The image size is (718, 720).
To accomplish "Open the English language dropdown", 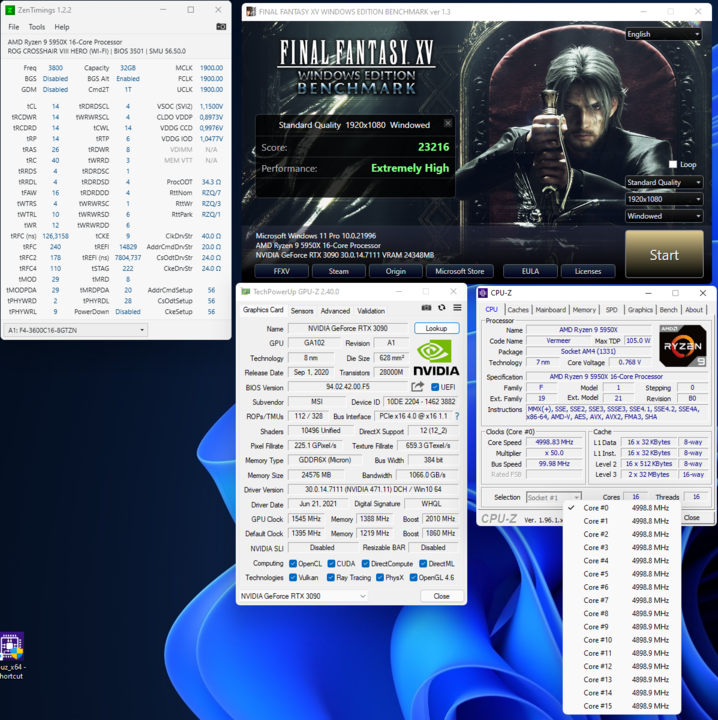I will (663, 34).
